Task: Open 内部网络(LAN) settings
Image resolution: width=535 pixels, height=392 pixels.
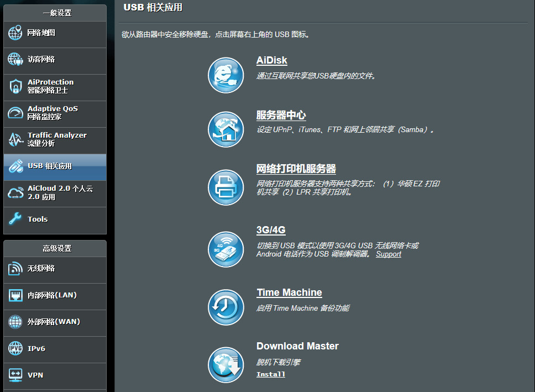Action: tap(55, 297)
